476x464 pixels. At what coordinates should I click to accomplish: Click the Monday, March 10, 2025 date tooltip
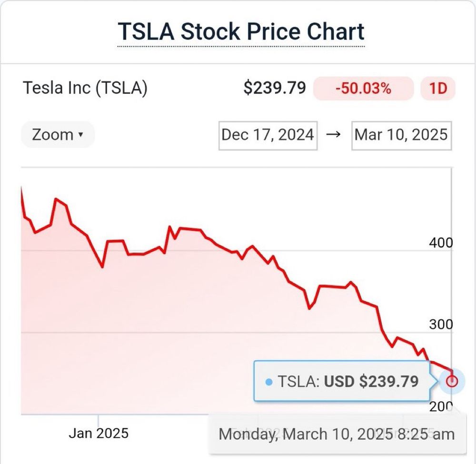tap(337, 434)
